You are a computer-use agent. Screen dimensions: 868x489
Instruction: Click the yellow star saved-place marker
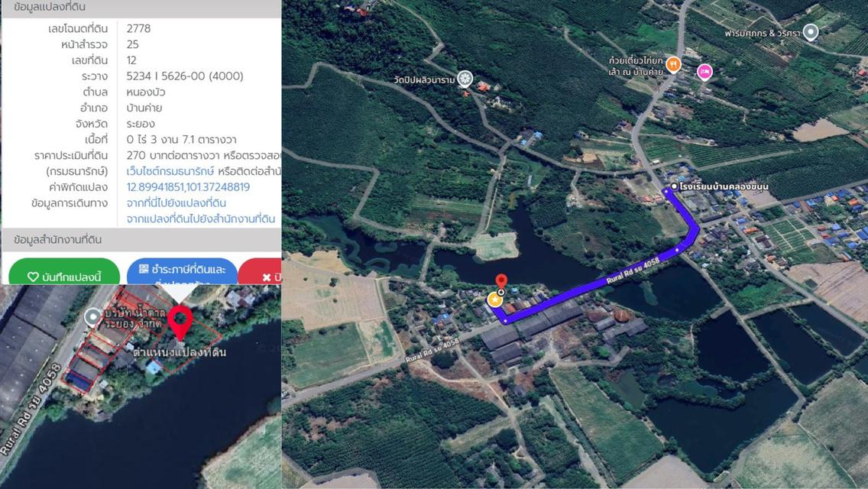tap(494, 300)
